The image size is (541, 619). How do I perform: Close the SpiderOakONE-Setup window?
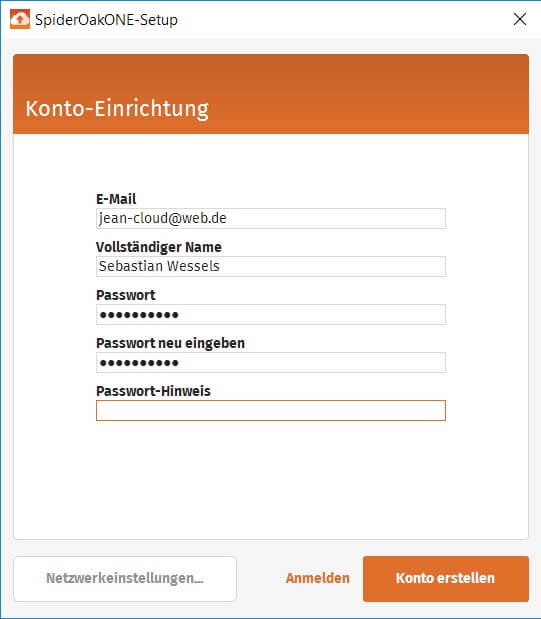[520, 19]
